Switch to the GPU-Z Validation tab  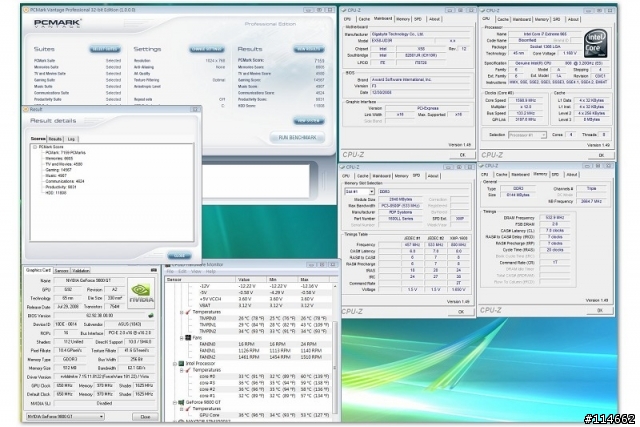tap(81, 271)
